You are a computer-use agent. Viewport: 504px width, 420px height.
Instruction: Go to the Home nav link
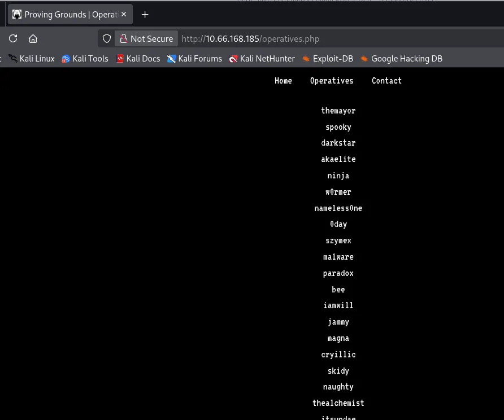tap(283, 81)
